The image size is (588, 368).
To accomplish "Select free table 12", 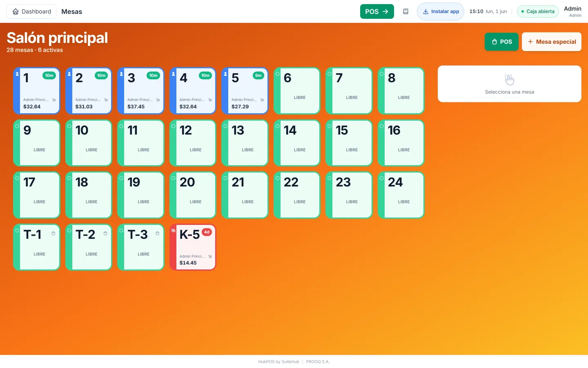I will pos(193,143).
